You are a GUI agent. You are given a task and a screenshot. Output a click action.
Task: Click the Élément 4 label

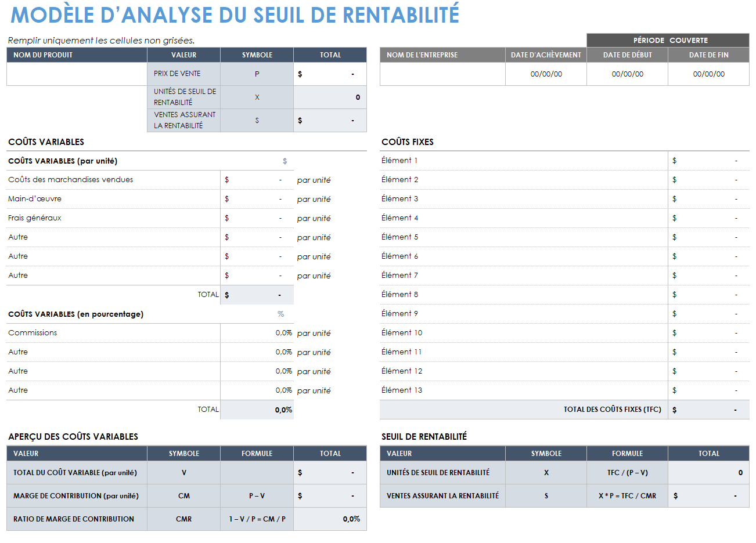[x=399, y=218]
